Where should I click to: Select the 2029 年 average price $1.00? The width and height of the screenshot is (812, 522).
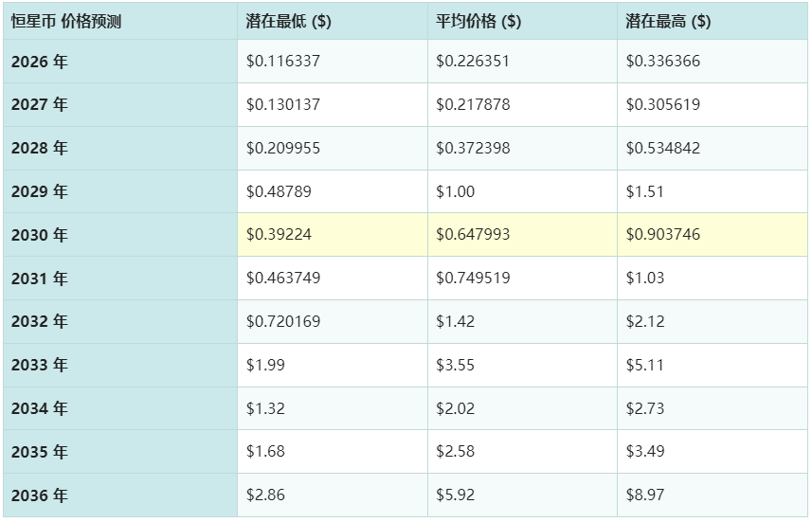click(x=456, y=191)
